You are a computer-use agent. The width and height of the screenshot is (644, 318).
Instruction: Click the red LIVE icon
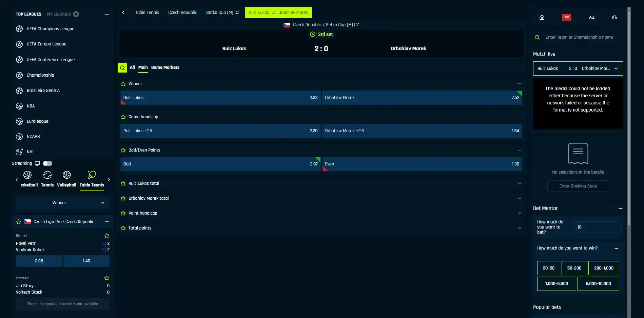[567, 17]
